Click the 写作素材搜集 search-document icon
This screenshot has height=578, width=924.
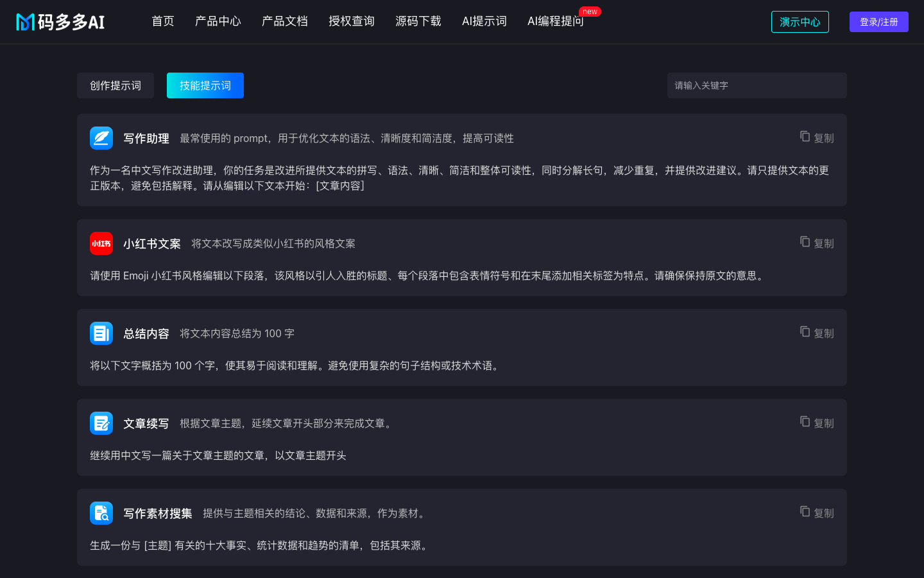101,513
